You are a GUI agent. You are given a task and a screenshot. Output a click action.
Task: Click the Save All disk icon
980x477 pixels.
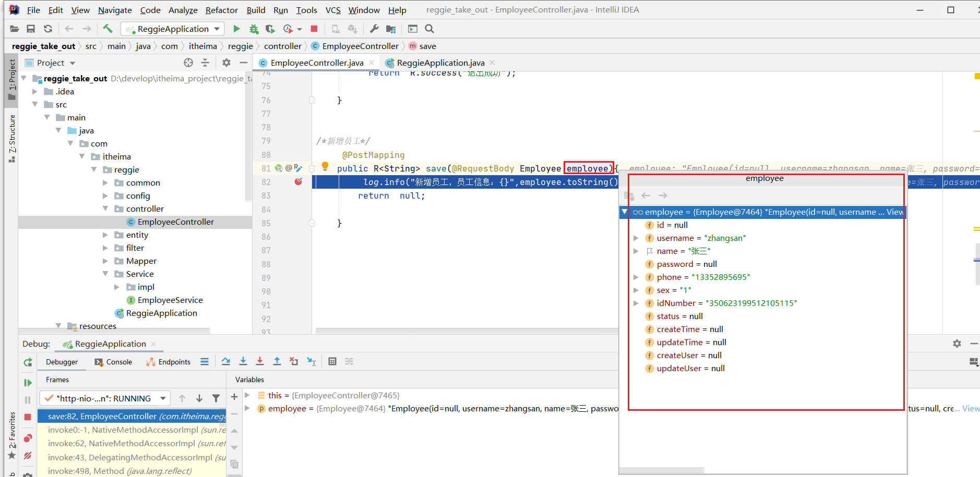tap(31, 29)
